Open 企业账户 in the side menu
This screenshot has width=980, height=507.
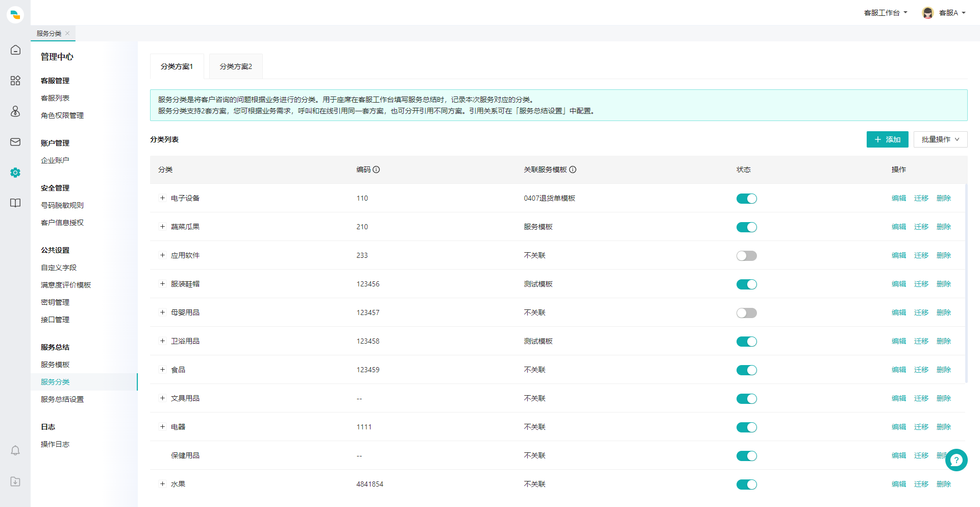click(x=55, y=160)
